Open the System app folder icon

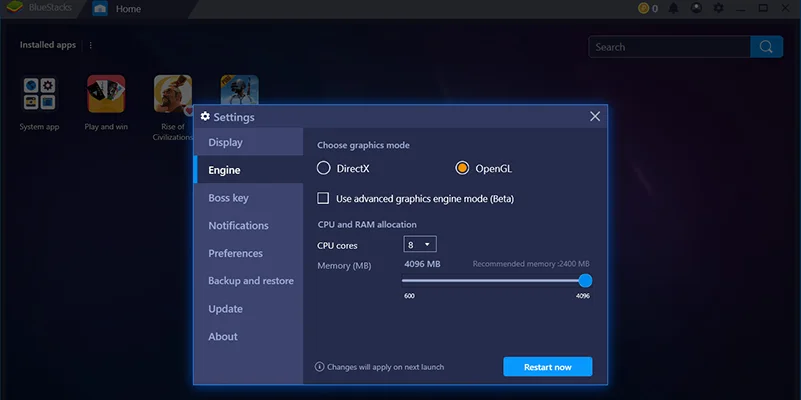(x=39, y=94)
